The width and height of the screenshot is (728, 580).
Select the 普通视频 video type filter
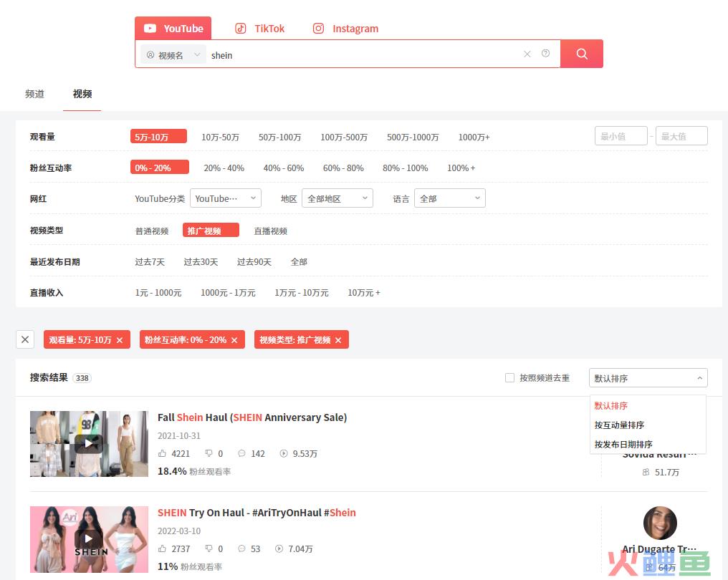click(x=152, y=231)
